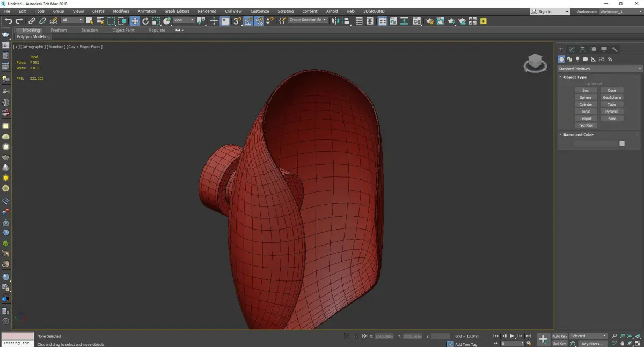644x347 pixels.
Task: Activate the Select and Scale tool
Action: pos(156,21)
